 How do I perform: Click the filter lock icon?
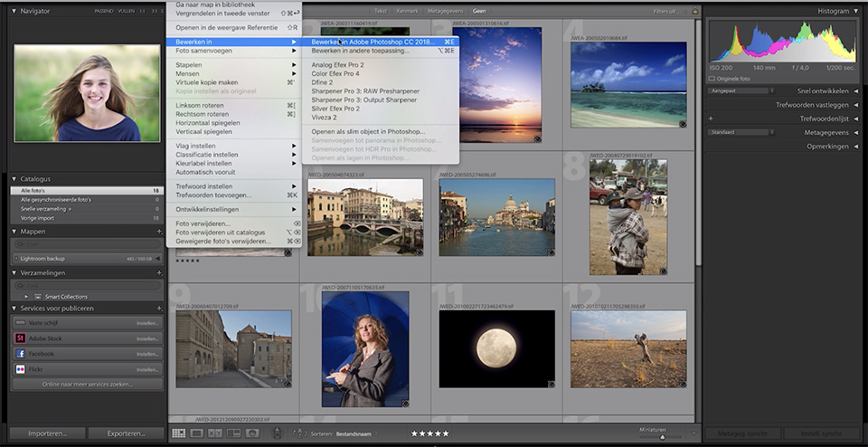(694, 11)
